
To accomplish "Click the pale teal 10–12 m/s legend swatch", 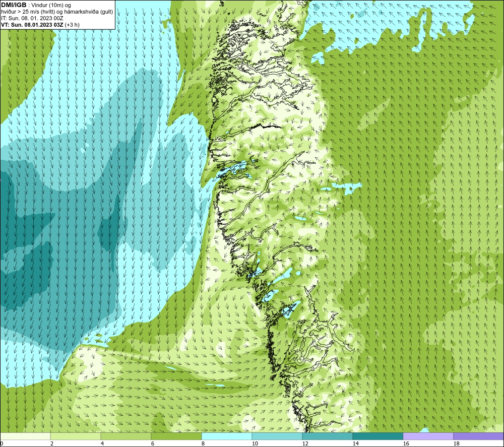I will click(277, 436).
